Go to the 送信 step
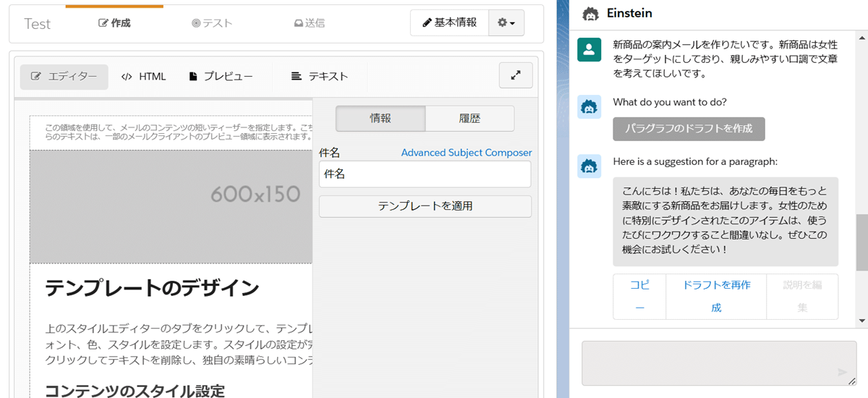This screenshot has width=868, height=398. [309, 23]
